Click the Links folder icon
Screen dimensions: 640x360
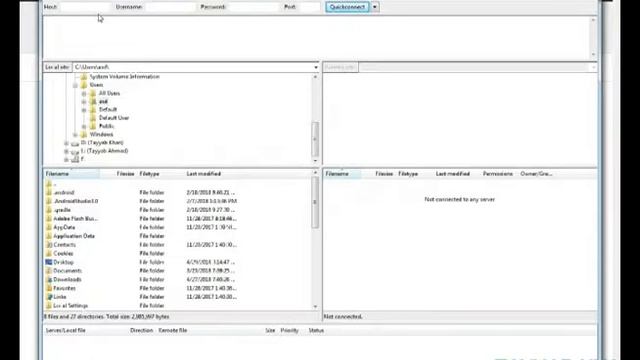pyautogui.click(x=49, y=297)
